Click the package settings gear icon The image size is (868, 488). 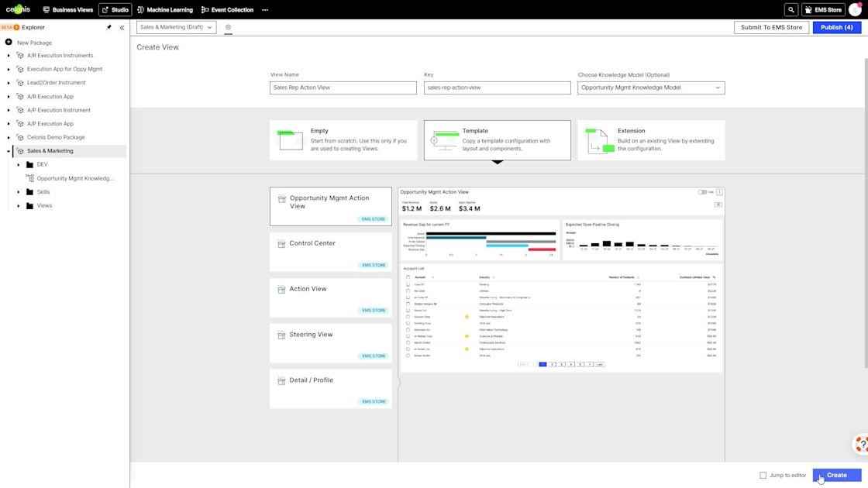pyautogui.click(x=228, y=27)
